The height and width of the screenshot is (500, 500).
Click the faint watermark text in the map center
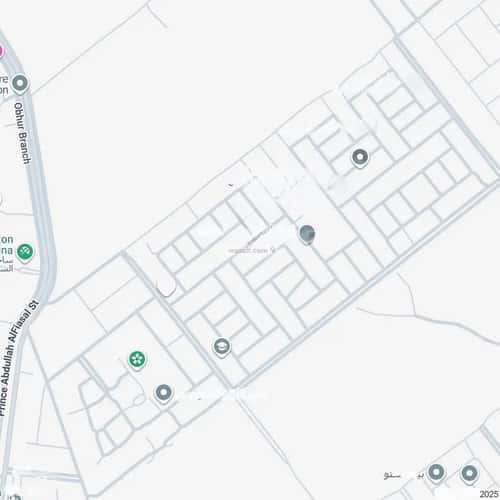coord(252,251)
